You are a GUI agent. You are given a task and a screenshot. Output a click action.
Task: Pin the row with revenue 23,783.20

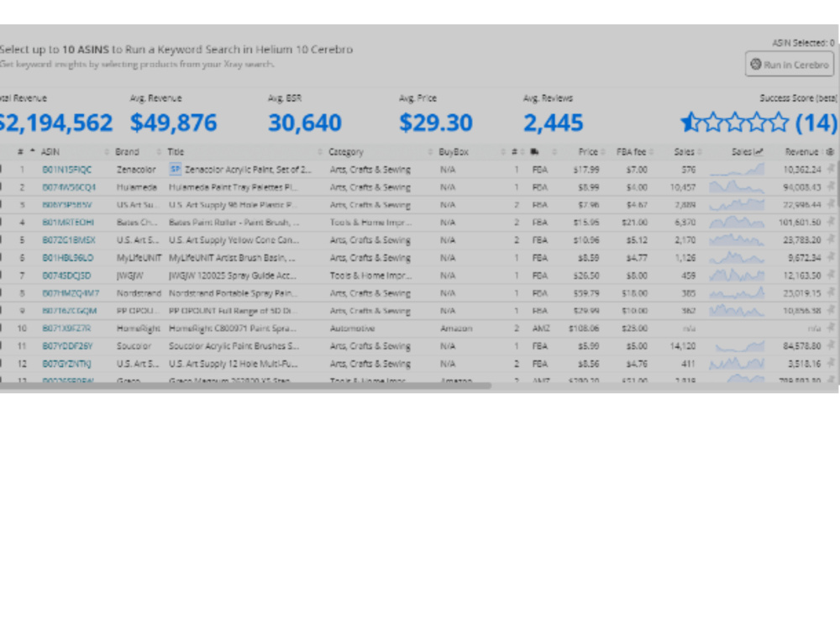(x=831, y=240)
